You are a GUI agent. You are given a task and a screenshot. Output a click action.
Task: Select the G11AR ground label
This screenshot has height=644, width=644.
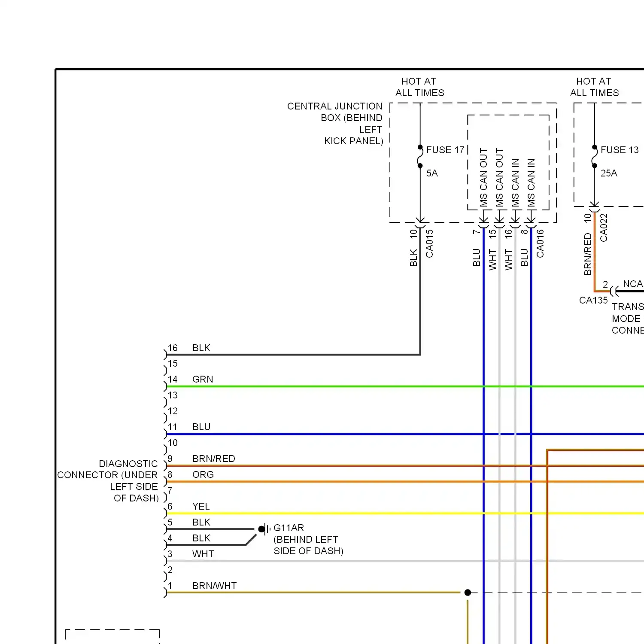click(289, 528)
